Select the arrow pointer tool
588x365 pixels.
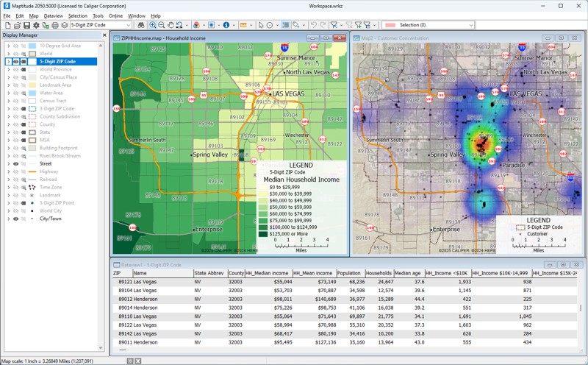click(x=261, y=25)
